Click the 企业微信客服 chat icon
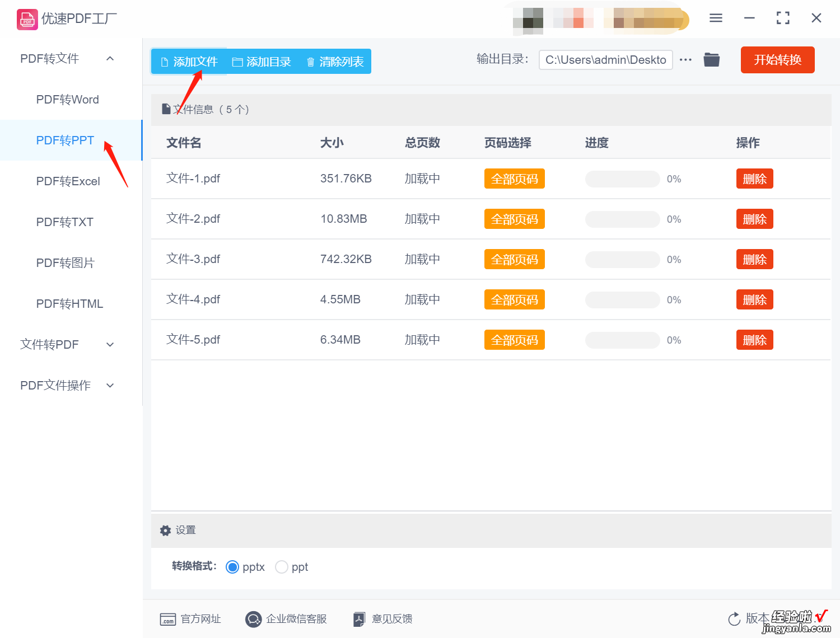Viewport: 840px width, 638px height. tap(254, 619)
